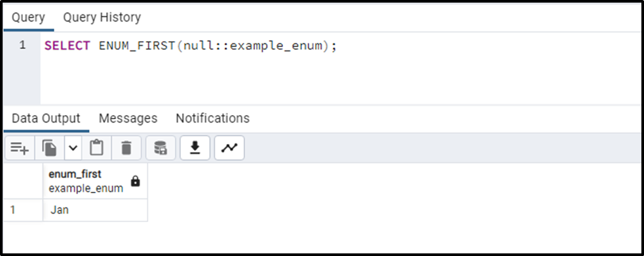644x256 pixels.
Task: Open the copy options dropdown arrow
Action: [x=73, y=148]
